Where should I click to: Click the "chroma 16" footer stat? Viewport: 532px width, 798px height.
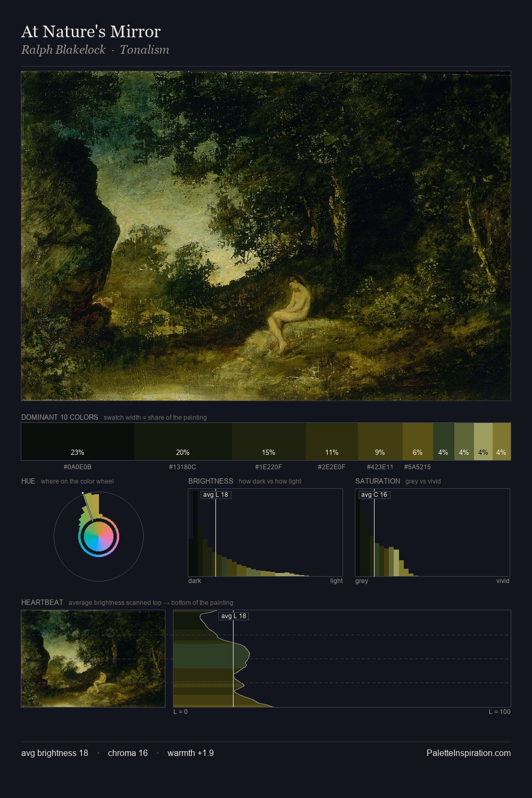coord(128,753)
